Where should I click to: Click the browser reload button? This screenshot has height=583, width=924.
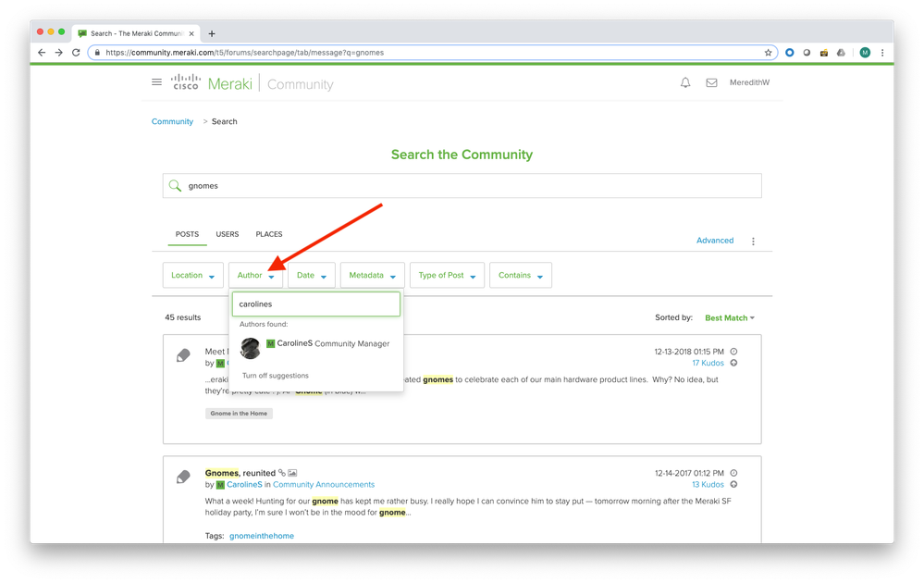[77, 53]
